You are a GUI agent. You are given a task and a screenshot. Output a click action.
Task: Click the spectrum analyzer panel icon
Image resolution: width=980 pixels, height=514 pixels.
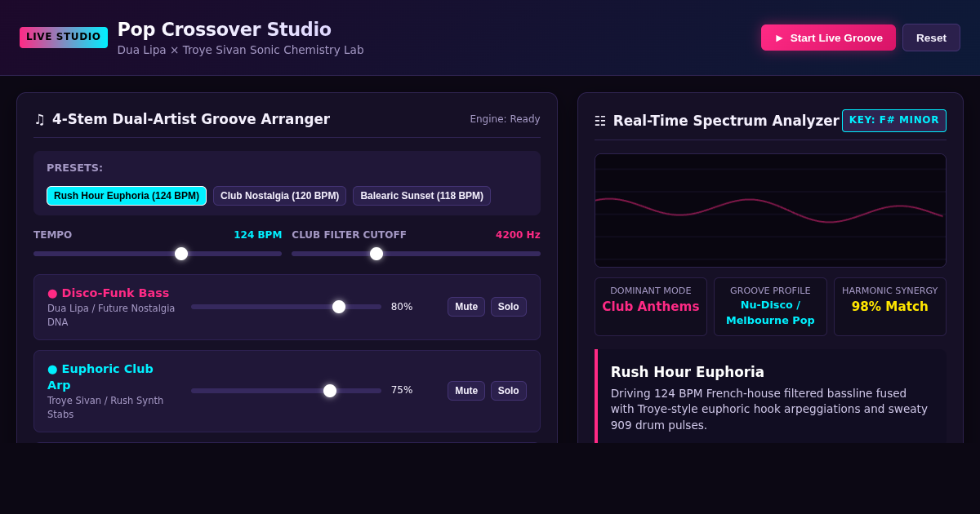[x=600, y=121]
